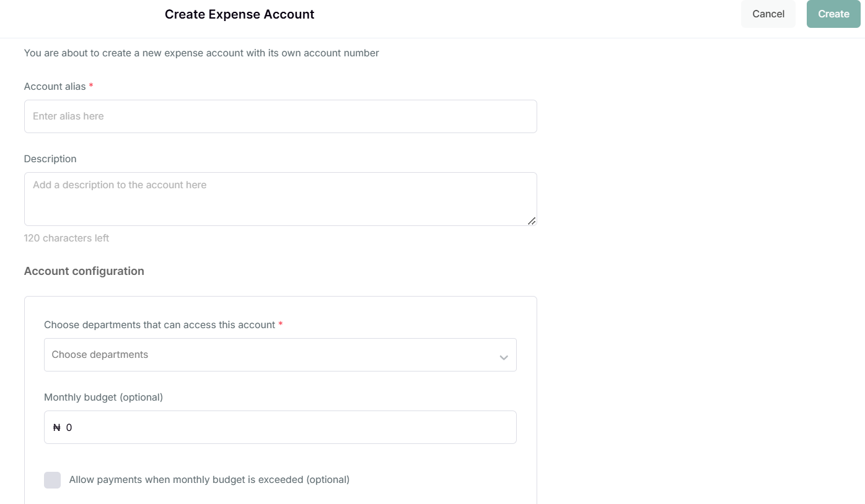Click the "Description" field label
The width and height of the screenshot is (865, 504).
coord(50,159)
